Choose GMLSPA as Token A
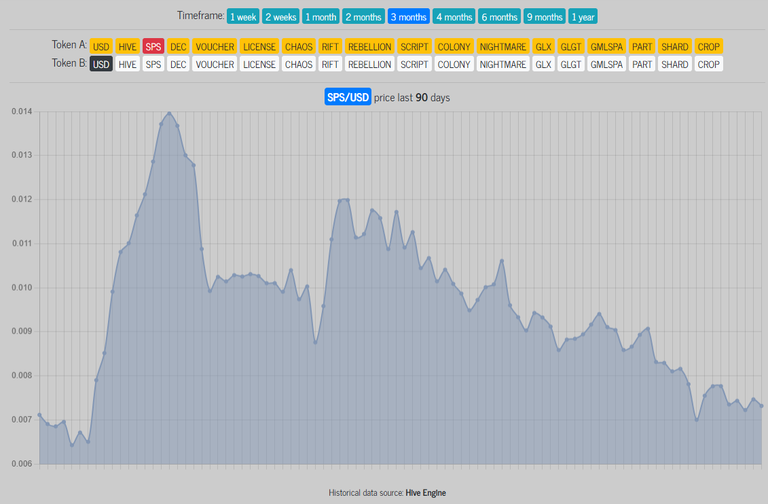The width and height of the screenshot is (768, 504). pos(606,47)
